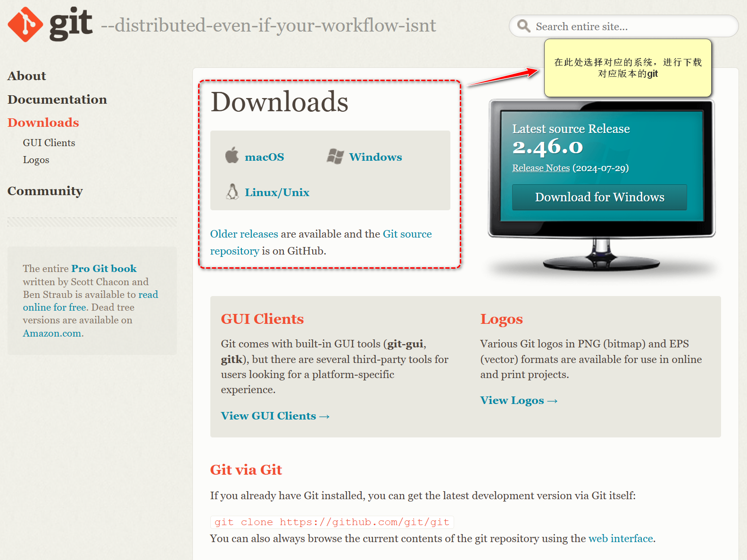Image resolution: width=747 pixels, height=560 pixels.
Task: Open the Documentation section
Action: point(57,99)
